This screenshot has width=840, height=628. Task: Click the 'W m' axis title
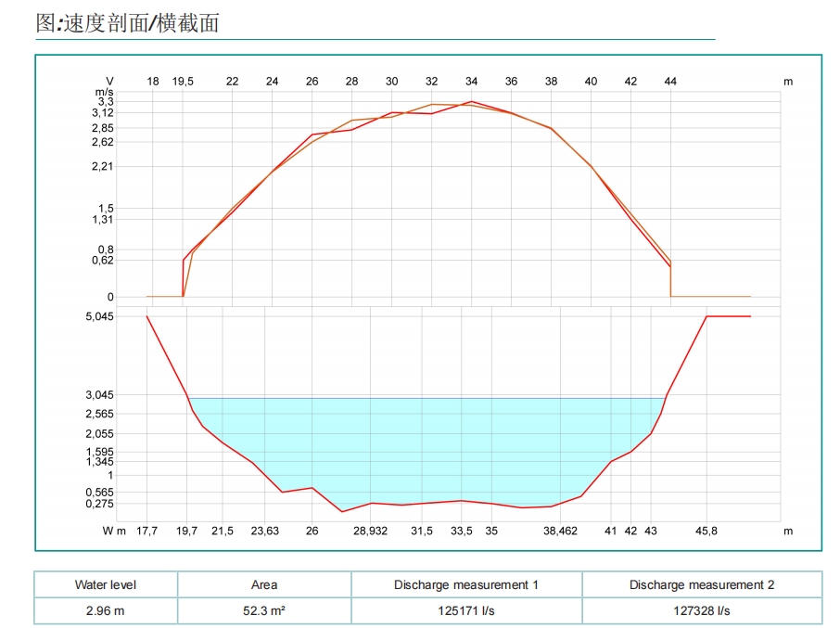point(114,531)
